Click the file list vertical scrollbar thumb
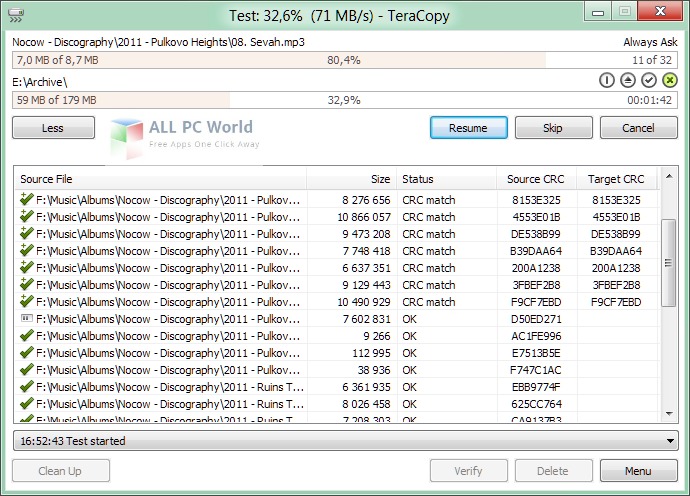 668,263
